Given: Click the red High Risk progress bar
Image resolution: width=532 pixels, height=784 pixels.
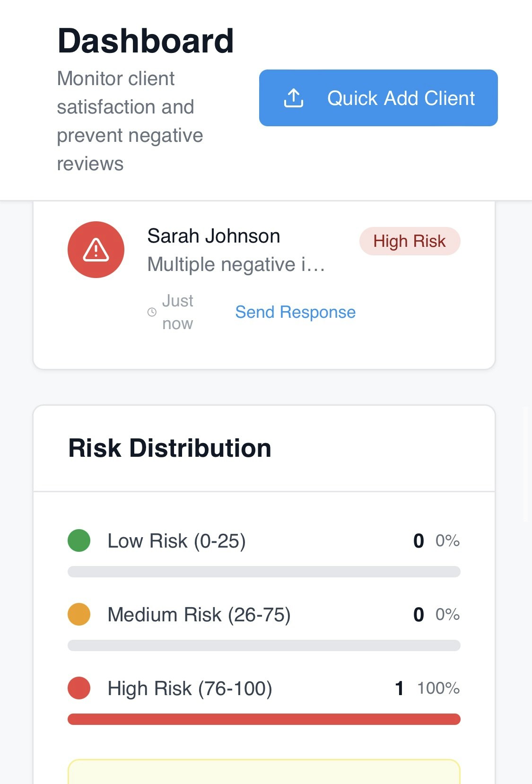Looking at the screenshot, I should 264,719.
